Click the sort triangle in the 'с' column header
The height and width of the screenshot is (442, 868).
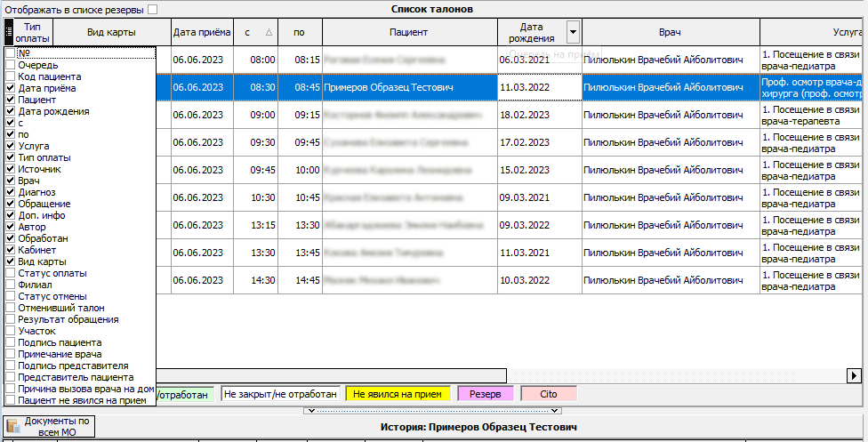tap(269, 33)
